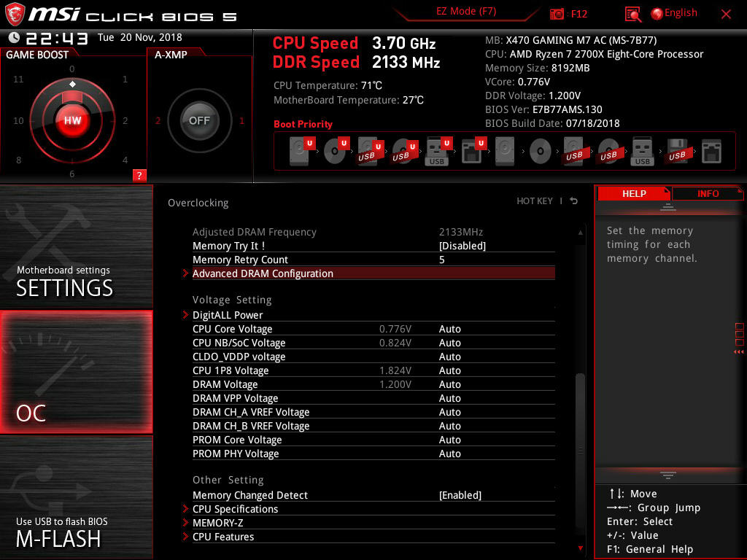Select the first UEFI hard disk boot icon
This screenshot has height=560, width=747.
coord(302,151)
